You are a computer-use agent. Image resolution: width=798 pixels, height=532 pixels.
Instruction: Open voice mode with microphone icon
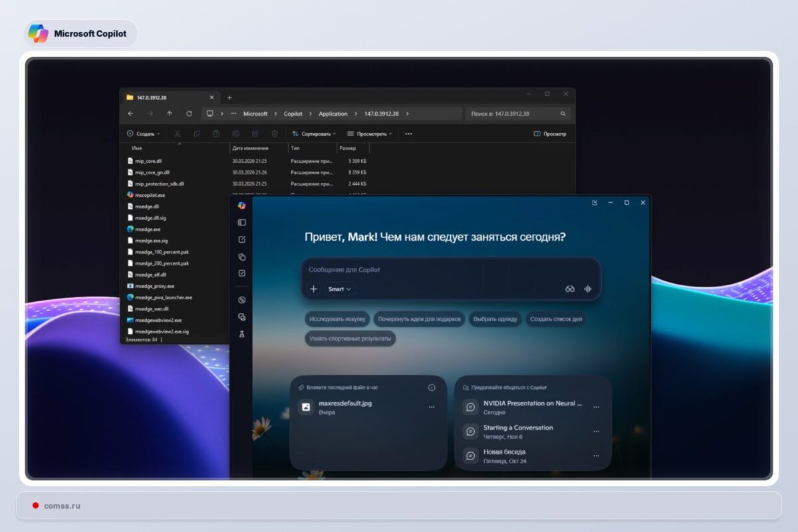coord(587,289)
